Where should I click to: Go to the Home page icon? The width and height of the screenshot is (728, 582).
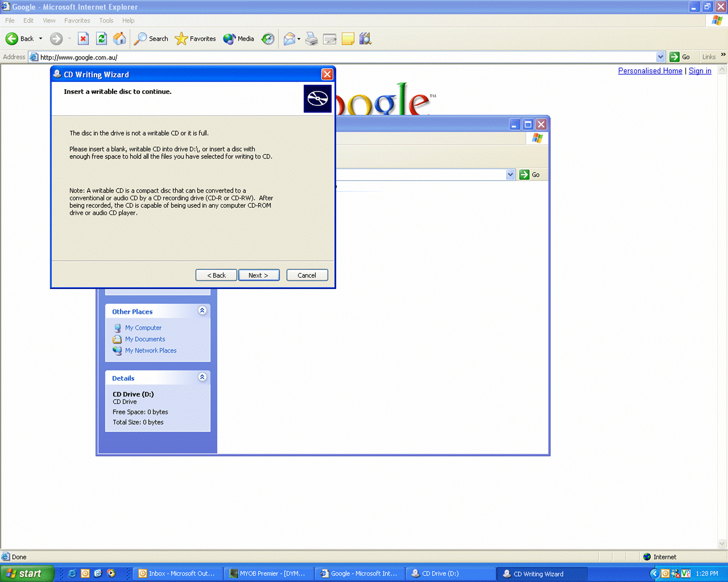click(x=120, y=39)
